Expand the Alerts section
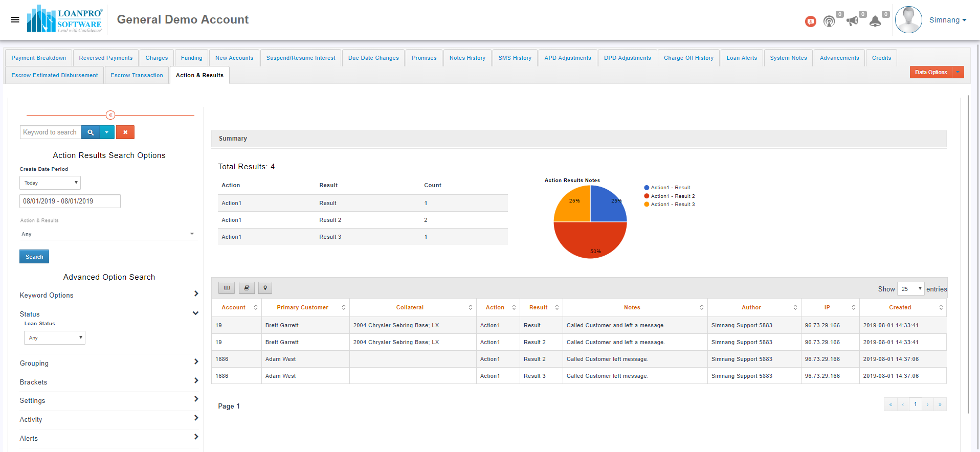This screenshot has width=980, height=452. [109, 438]
